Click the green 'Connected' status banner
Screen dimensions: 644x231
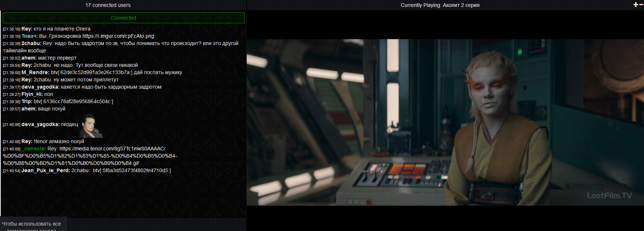pos(123,18)
